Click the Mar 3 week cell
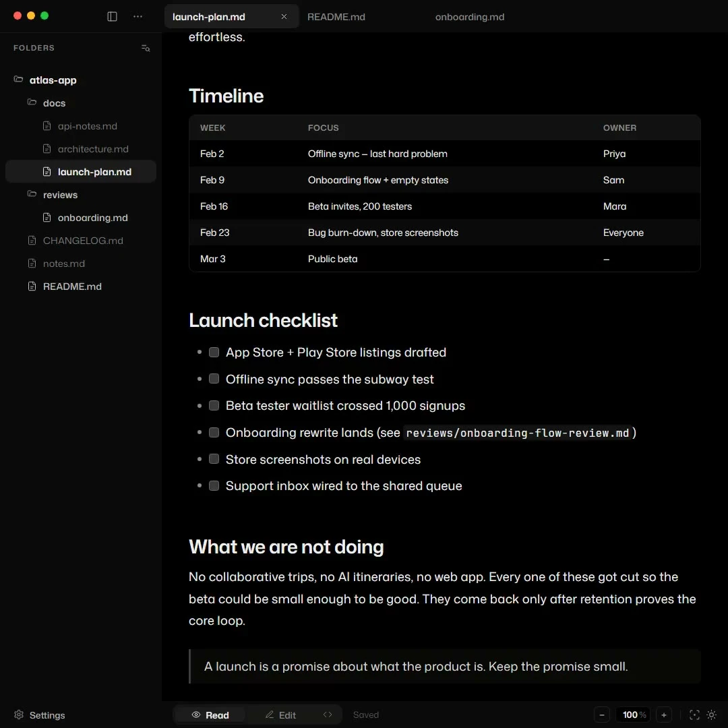Image resolution: width=728 pixels, height=728 pixels. [x=212, y=259]
